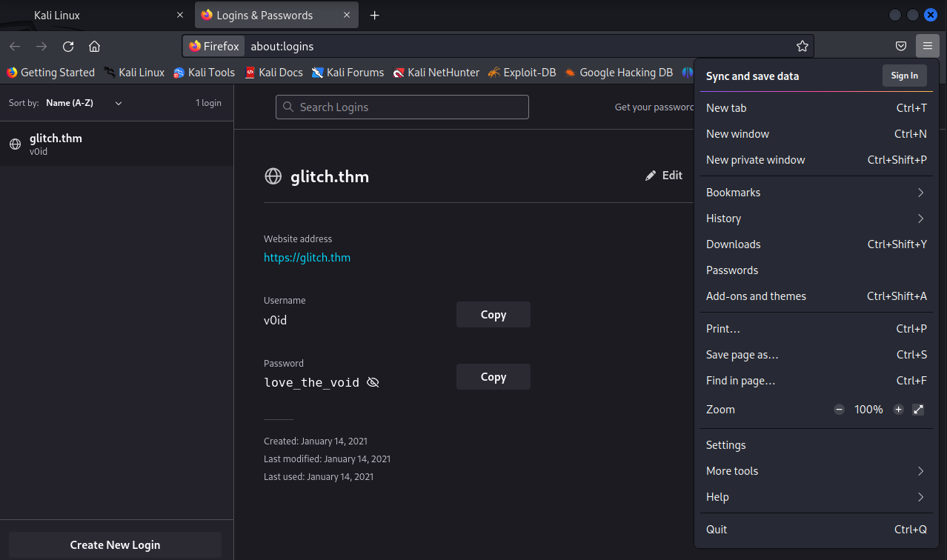The image size is (947, 560).
Task: Choose New tab from the menu
Action: point(817,108)
